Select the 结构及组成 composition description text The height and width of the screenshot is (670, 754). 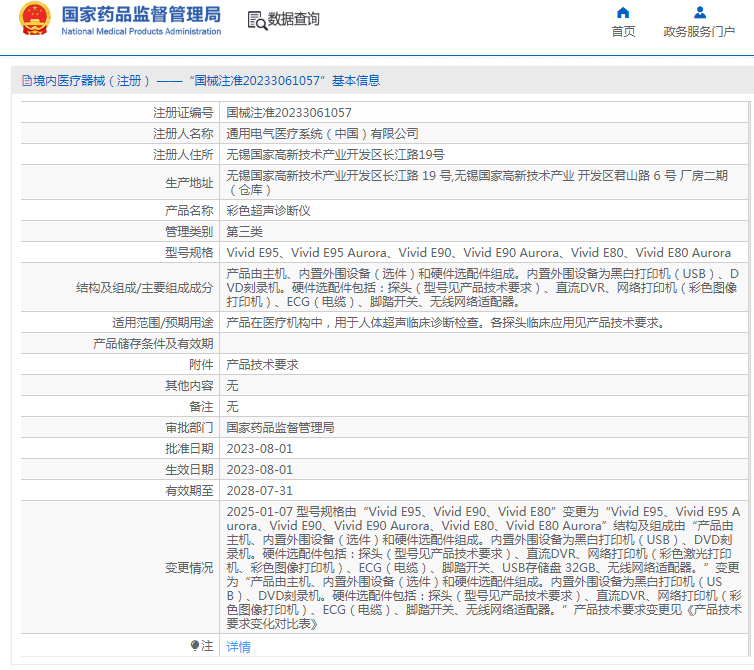[x=482, y=288]
